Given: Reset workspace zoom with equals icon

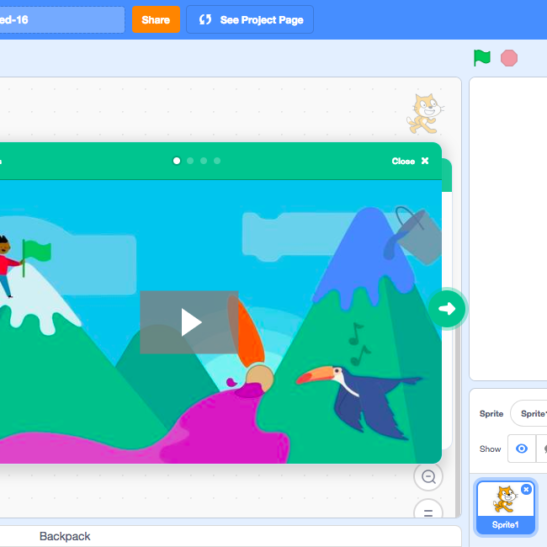Looking at the screenshot, I should coord(428,509).
